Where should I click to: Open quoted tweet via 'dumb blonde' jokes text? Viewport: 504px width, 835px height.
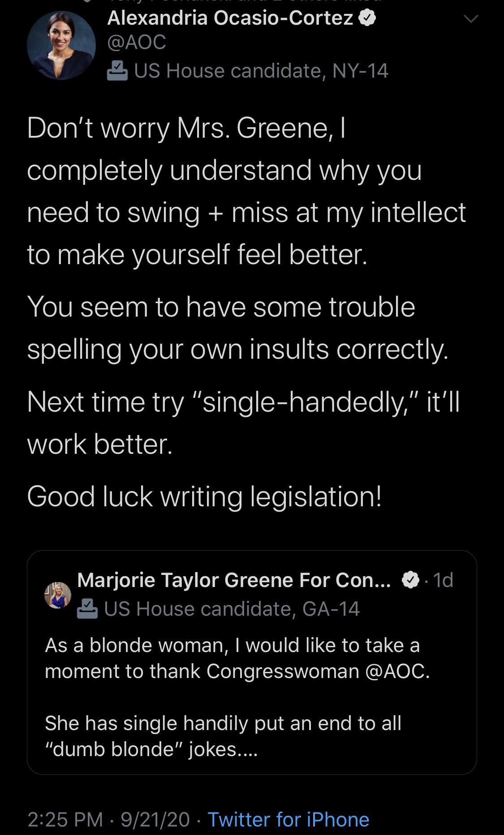click(151, 749)
